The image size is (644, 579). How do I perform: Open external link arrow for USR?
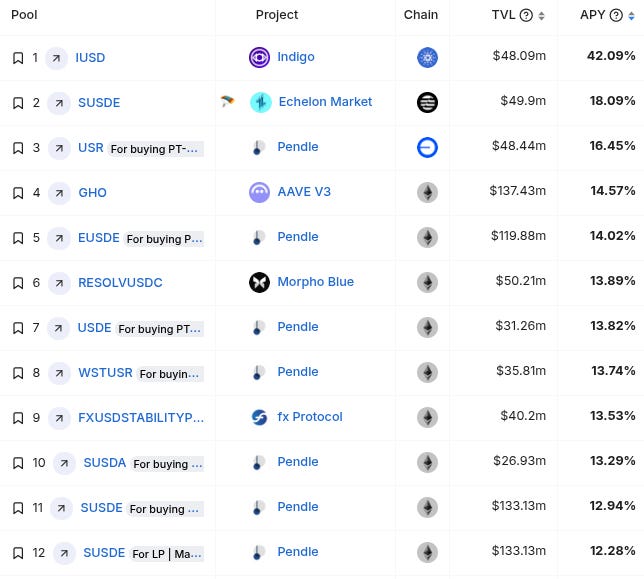[59, 148]
